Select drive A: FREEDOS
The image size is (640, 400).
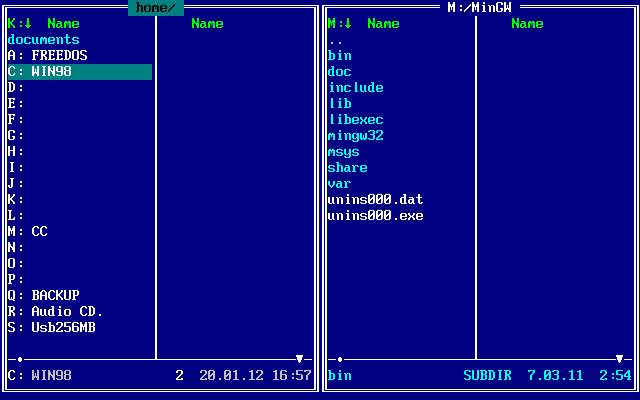pos(47,56)
